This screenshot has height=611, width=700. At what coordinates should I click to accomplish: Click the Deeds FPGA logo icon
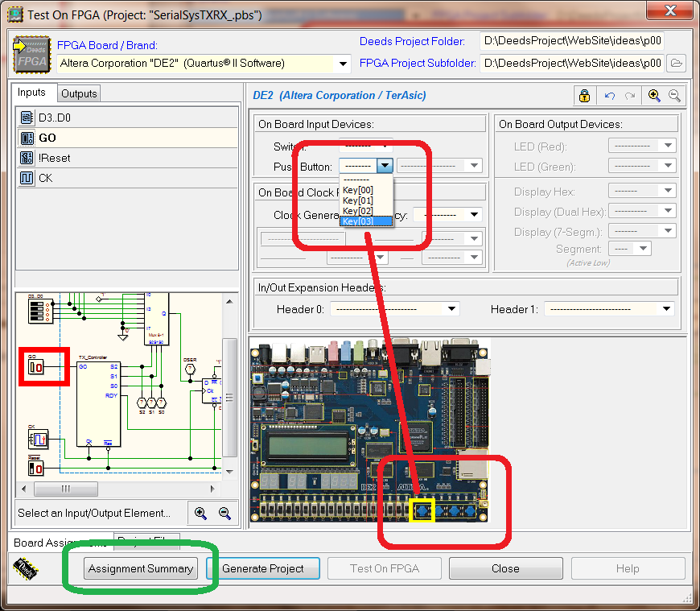tap(31, 55)
